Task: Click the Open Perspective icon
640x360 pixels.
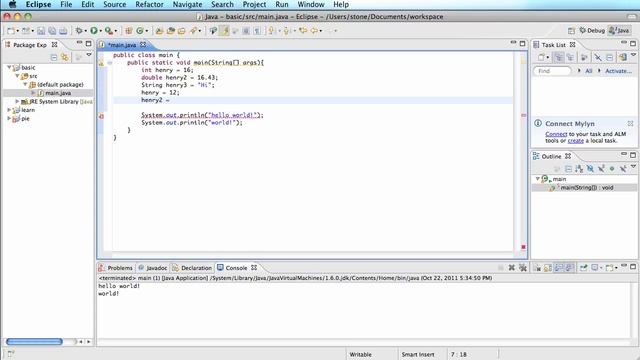Action: (x=571, y=31)
